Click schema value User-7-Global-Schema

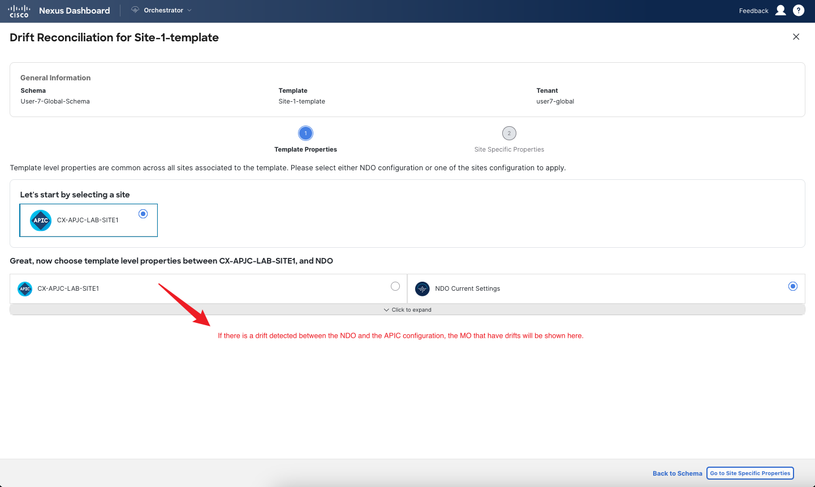(x=55, y=101)
